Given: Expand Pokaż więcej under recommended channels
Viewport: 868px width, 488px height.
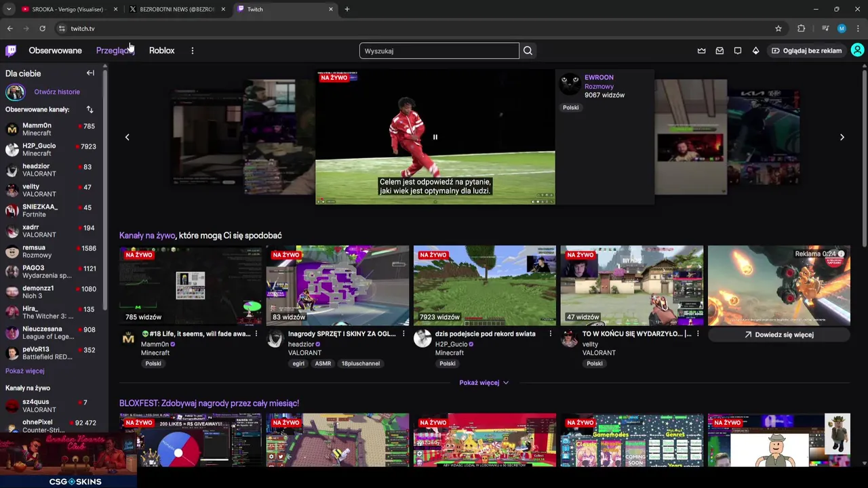Looking at the screenshot, I should tap(484, 382).
